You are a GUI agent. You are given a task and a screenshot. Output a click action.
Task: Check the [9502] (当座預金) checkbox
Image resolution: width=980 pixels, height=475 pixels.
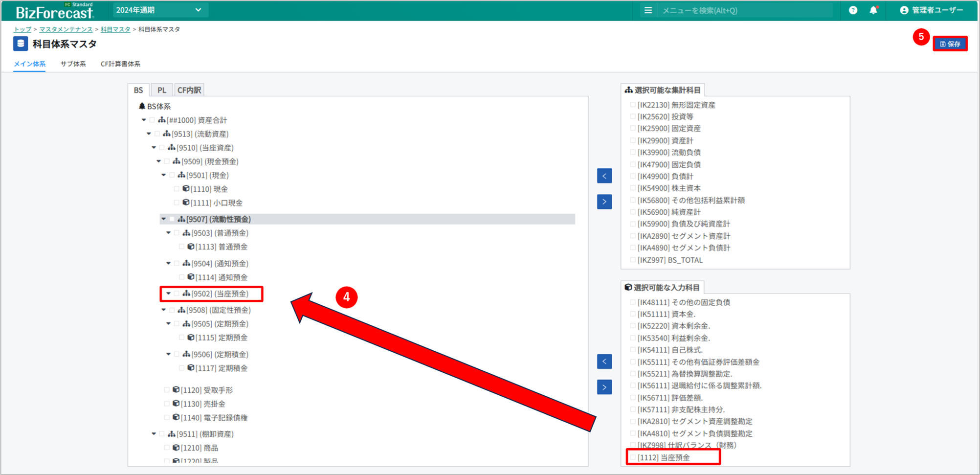click(x=177, y=294)
